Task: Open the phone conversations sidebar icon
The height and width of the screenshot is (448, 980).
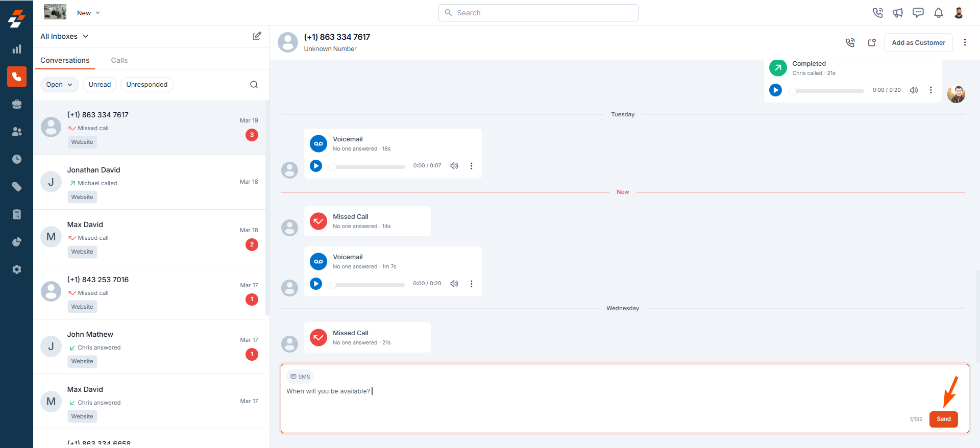Action: tap(17, 77)
